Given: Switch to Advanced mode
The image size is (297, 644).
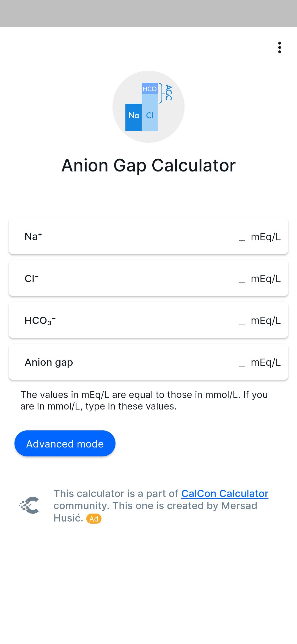Looking at the screenshot, I should [x=65, y=443].
